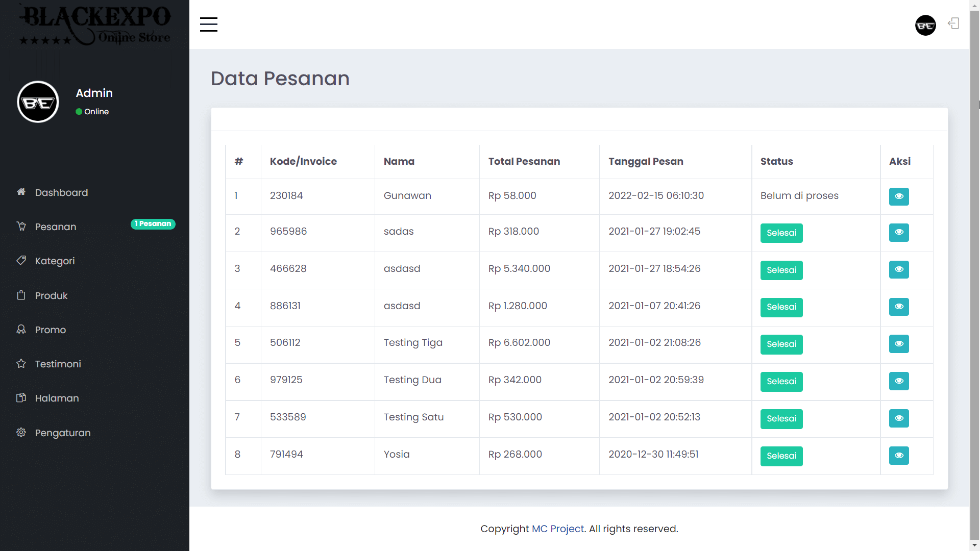This screenshot has width=980, height=551.
Task: Select the Promo megaphone icon
Action: click(x=21, y=329)
